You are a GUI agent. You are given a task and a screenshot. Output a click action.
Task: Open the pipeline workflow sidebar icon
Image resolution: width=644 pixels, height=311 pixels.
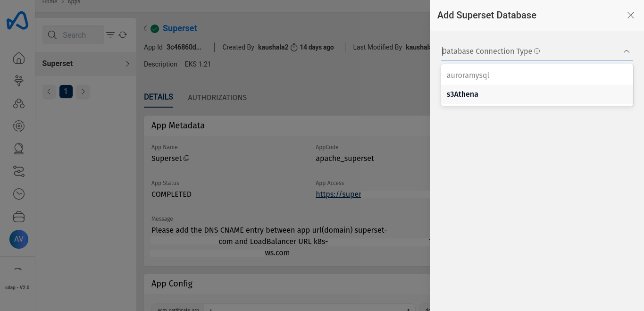coord(19,171)
